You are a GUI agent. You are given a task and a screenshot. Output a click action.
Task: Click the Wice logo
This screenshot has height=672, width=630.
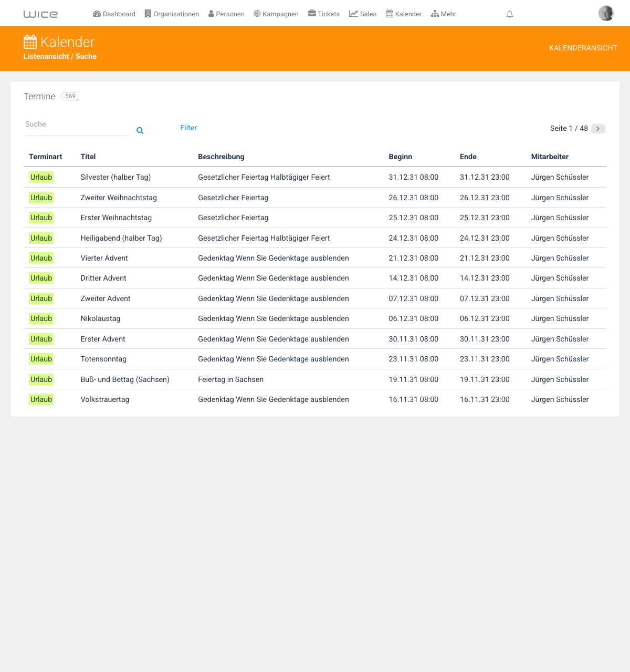[x=40, y=14]
